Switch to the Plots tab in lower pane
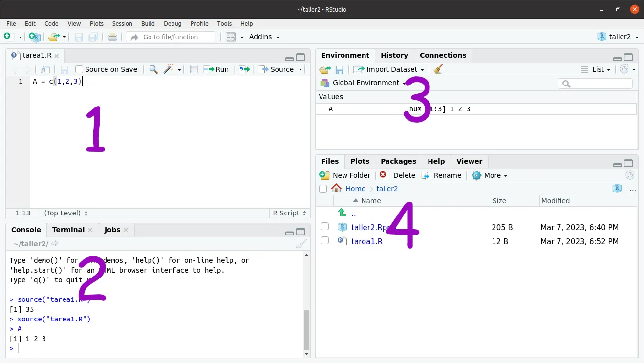644x363 pixels. [x=360, y=161]
